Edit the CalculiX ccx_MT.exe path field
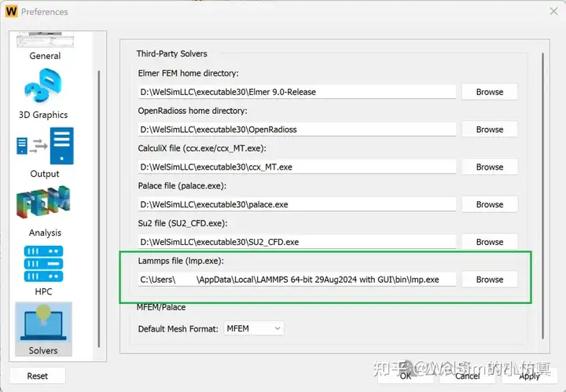 click(x=296, y=167)
